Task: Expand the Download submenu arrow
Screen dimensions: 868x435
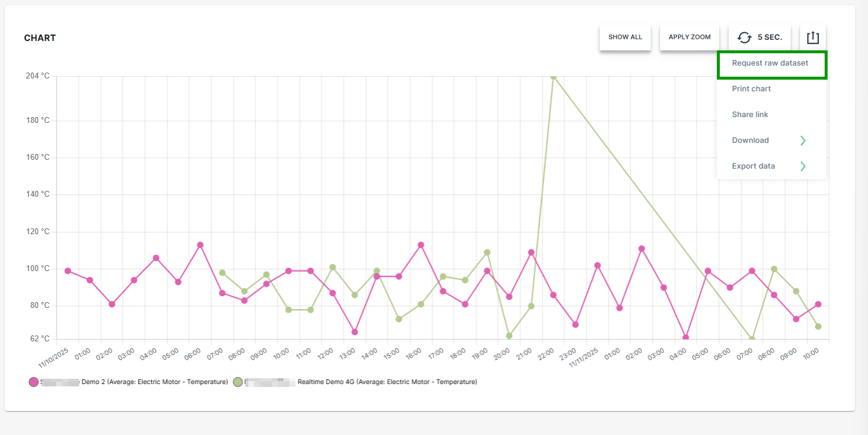Action: tap(803, 141)
